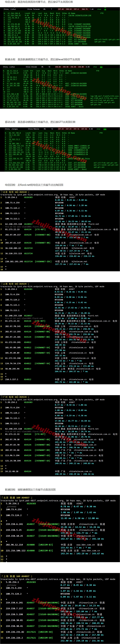Click IP address 113.96.5.194

pyautogui.click(x=12, y=455)
